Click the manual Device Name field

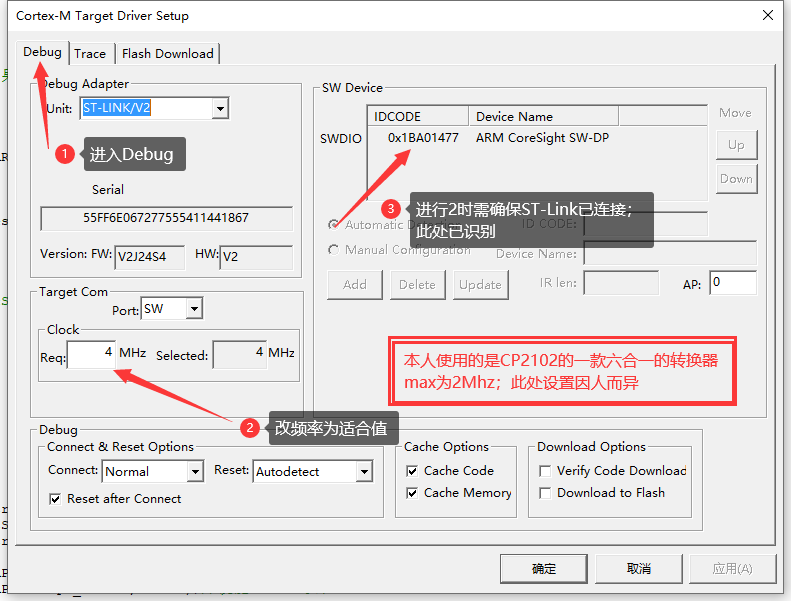pos(670,253)
